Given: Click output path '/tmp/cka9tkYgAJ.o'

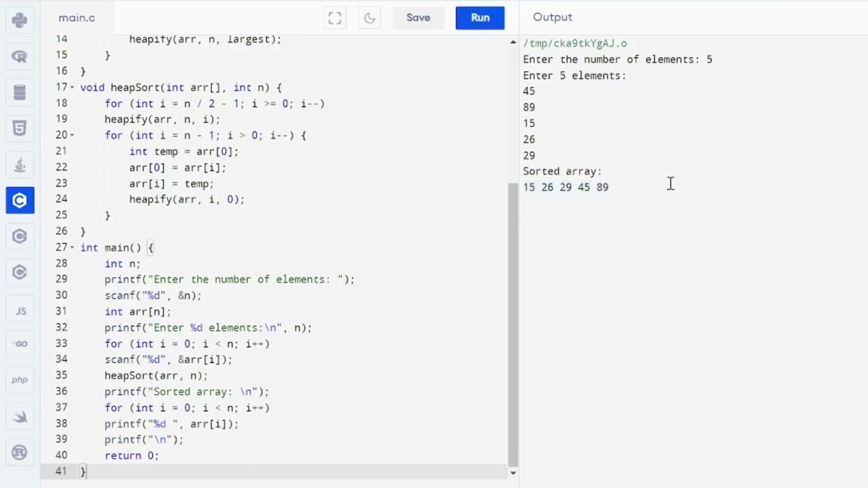Looking at the screenshot, I should tap(575, 43).
